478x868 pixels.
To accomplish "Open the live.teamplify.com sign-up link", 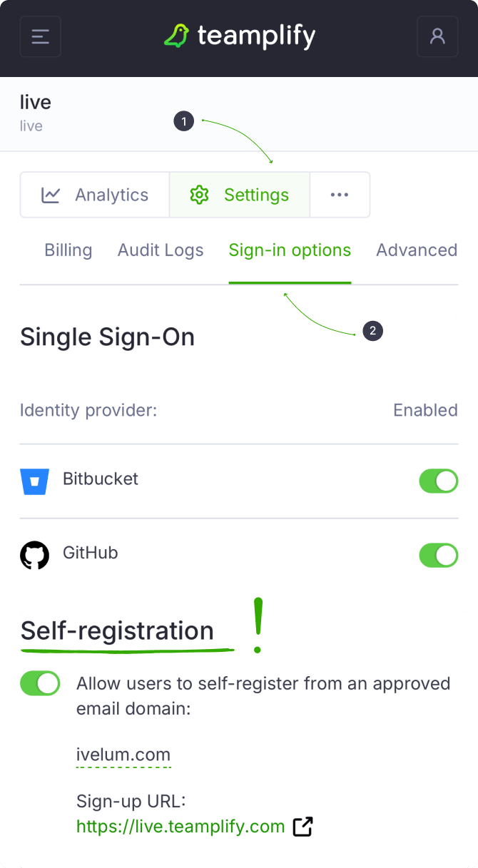I will coord(180,827).
